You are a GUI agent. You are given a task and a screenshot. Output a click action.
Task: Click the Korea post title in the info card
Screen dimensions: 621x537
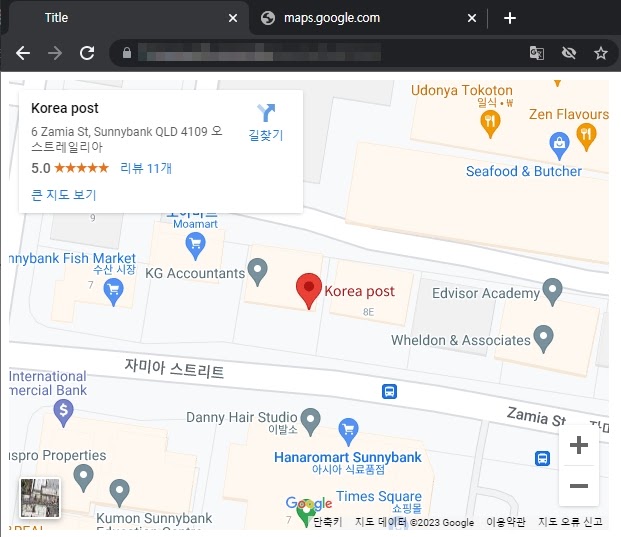tap(65, 108)
